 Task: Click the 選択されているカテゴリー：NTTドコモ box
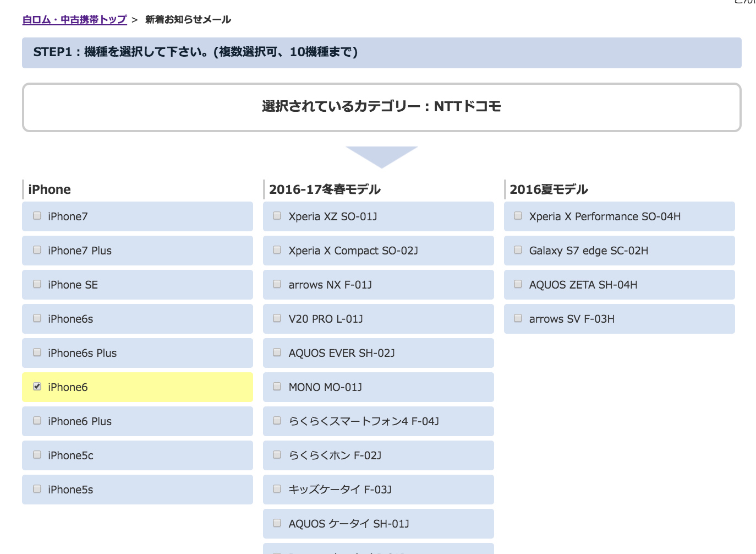point(382,107)
